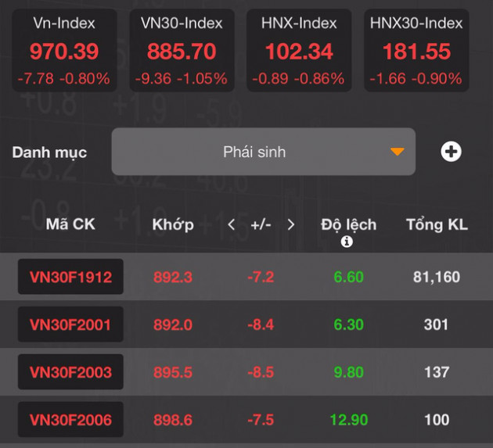Click matched price 892.0

(173, 324)
